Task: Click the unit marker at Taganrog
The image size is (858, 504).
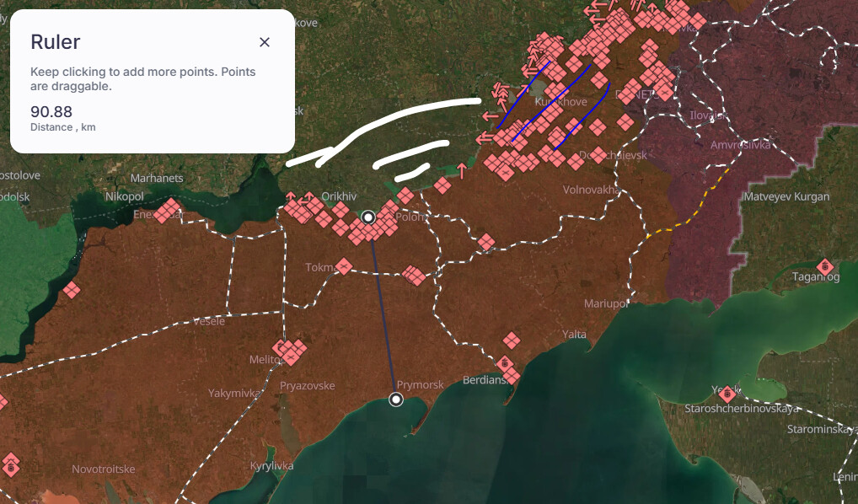Action: click(x=825, y=267)
